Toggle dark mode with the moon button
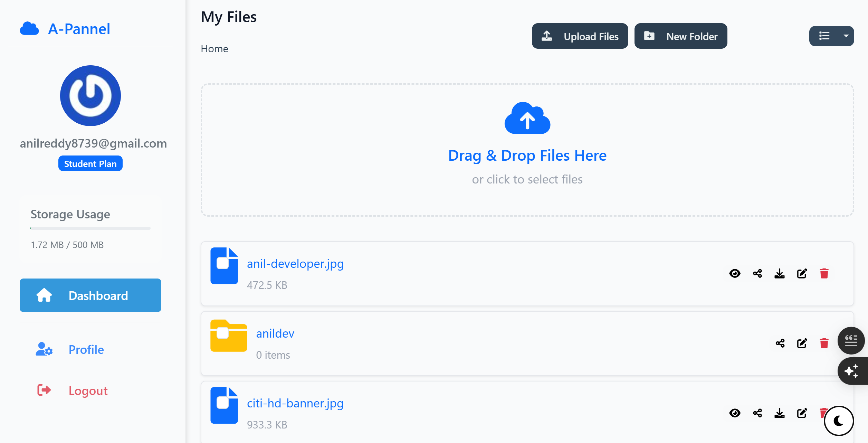 (838, 421)
